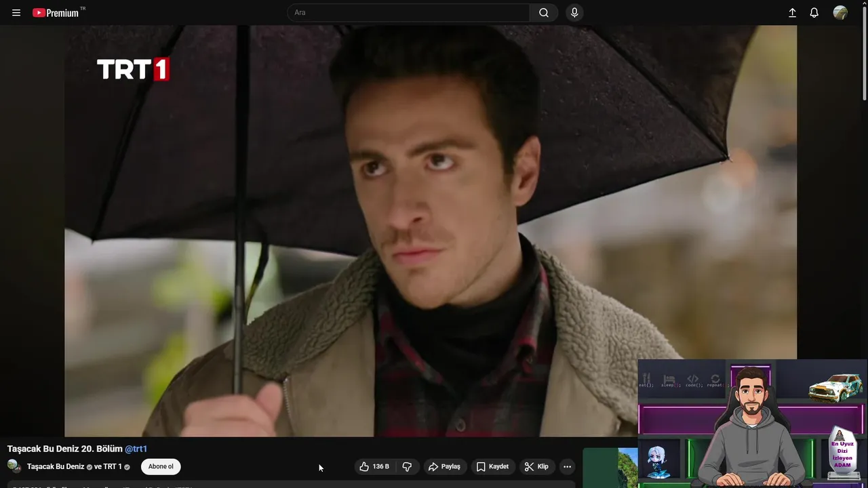Image resolution: width=868 pixels, height=488 pixels.
Task: Follow the @trt1 link in title
Action: [x=136, y=449]
